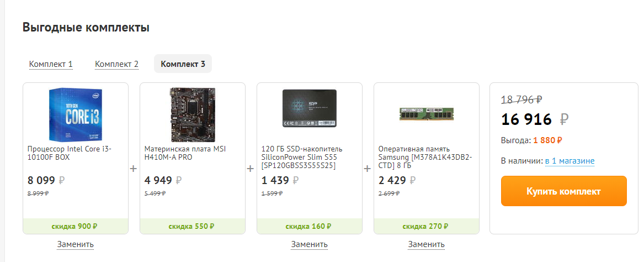
Task: Click the Samsung RAM stick image
Action: pos(427,114)
